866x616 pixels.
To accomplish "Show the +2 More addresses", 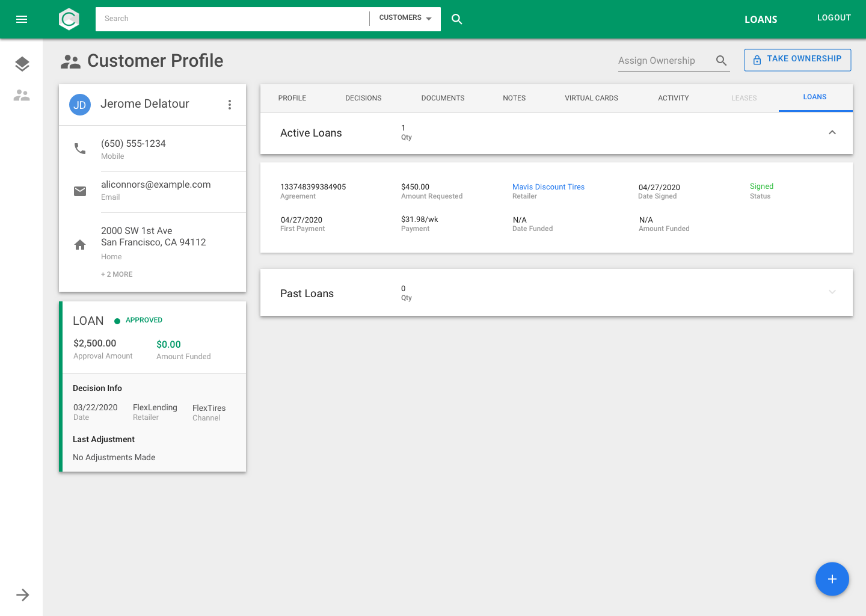I will [117, 274].
